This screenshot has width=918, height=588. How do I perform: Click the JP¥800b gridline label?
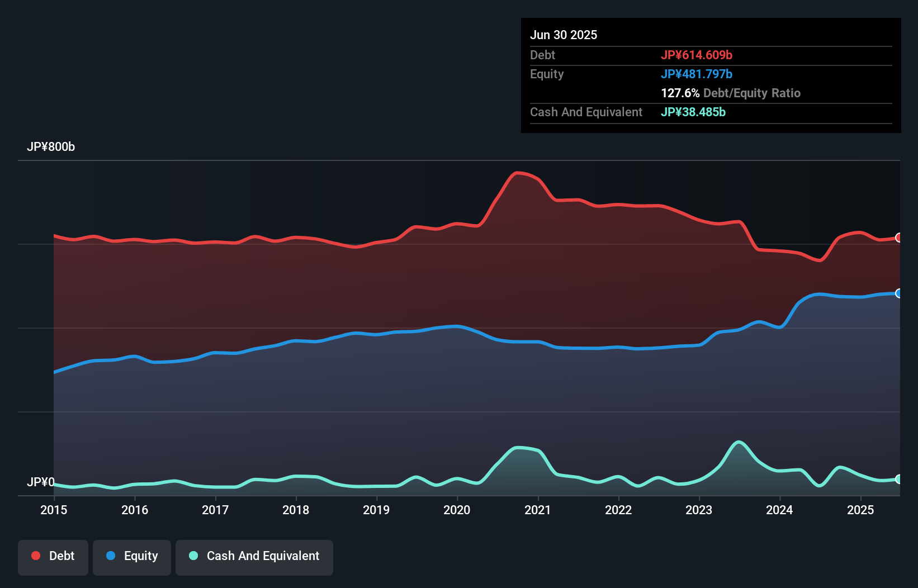(x=51, y=147)
